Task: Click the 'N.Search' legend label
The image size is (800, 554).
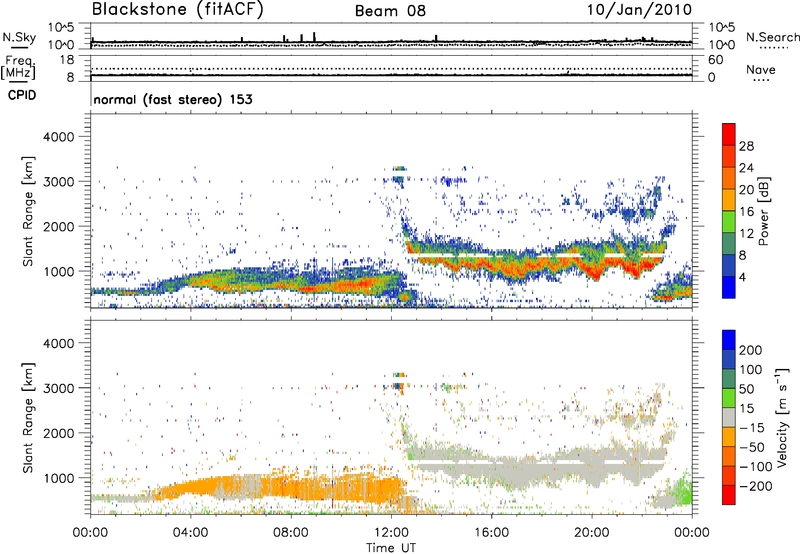Action: coord(772,37)
